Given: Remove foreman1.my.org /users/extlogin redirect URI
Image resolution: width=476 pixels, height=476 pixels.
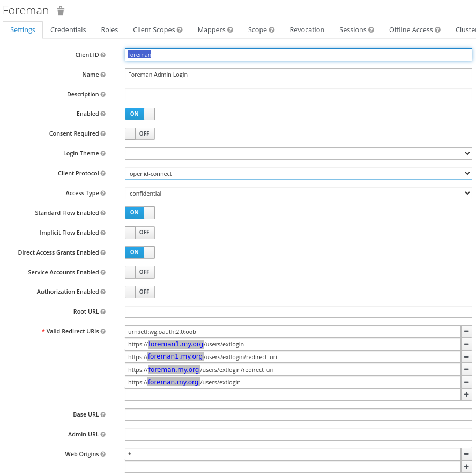Looking at the screenshot, I should coord(466,344).
